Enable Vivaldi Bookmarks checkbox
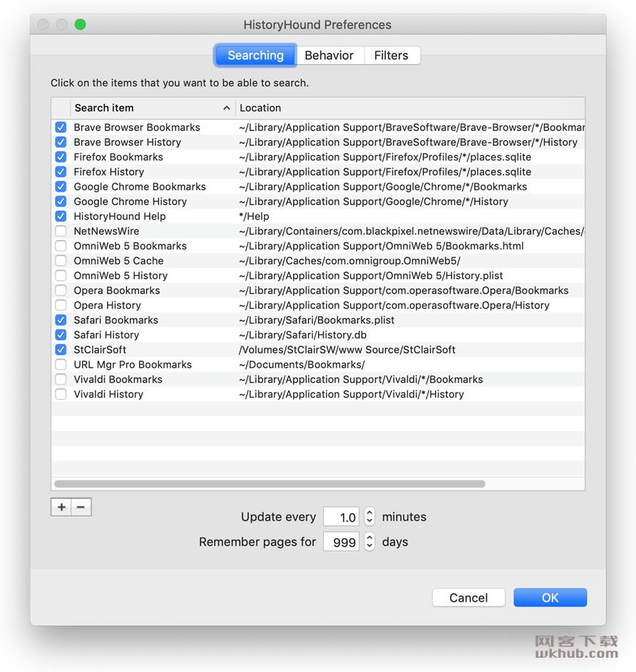The image size is (636, 672). tap(61, 379)
